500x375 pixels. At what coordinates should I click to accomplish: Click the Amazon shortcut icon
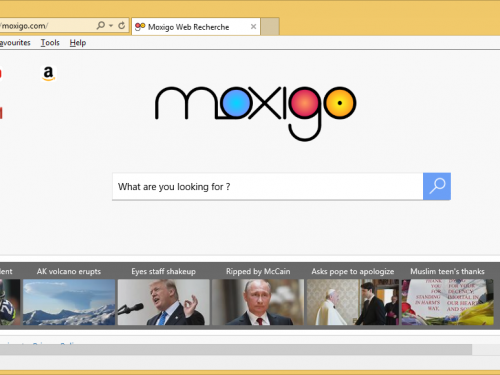(x=48, y=74)
